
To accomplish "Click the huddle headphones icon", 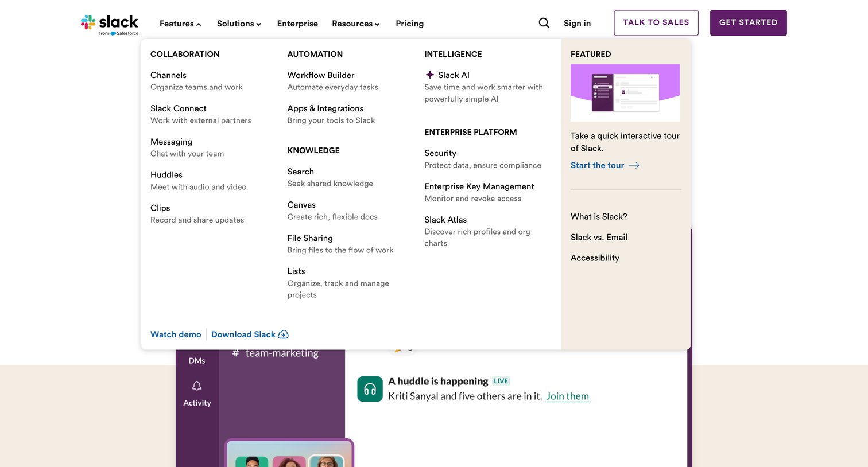I will [370, 389].
